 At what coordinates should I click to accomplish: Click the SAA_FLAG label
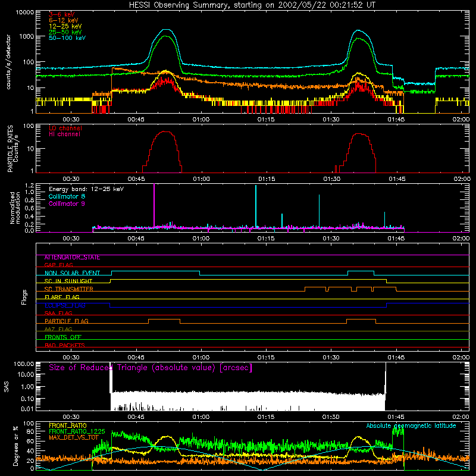coord(58,313)
